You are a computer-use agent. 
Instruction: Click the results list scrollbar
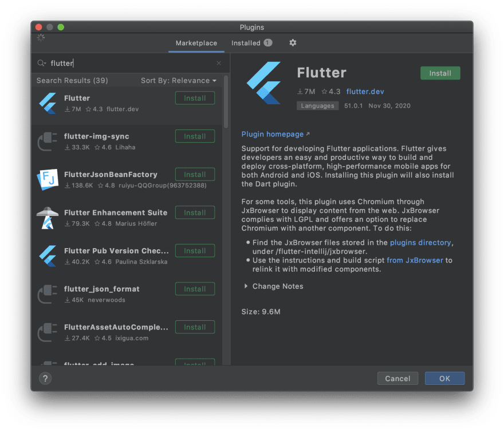point(226,101)
